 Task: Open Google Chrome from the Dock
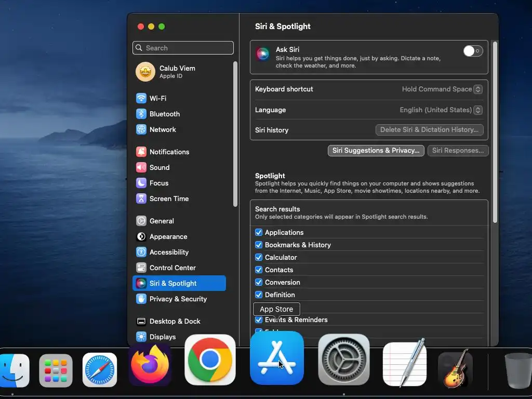coord(210,360)
